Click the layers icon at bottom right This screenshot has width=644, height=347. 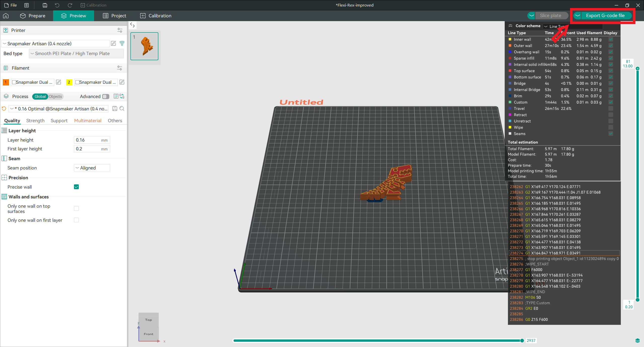click(x=637, y=341)
